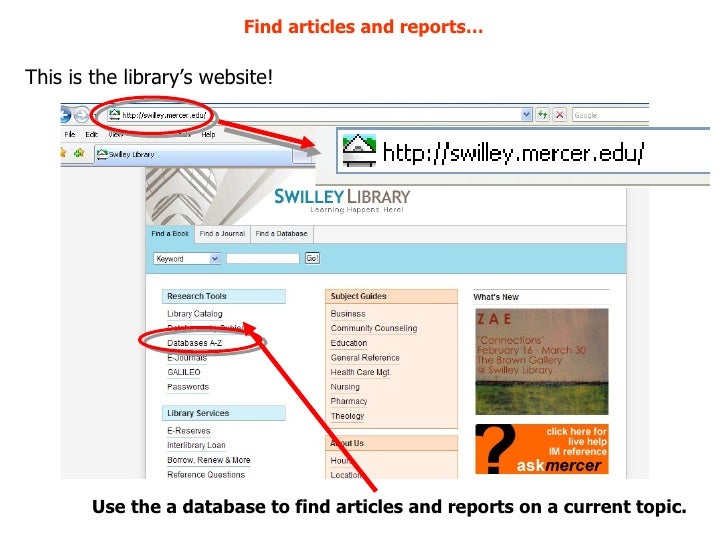Click the Subject Guides section header
This screenshot has width=728, height=546.
(391, 296)
